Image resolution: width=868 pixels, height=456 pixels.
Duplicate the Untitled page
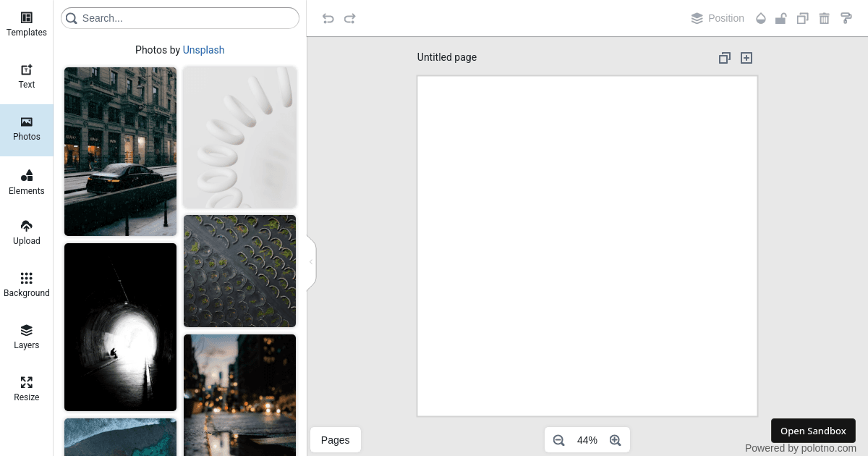[x=725, y=58]
